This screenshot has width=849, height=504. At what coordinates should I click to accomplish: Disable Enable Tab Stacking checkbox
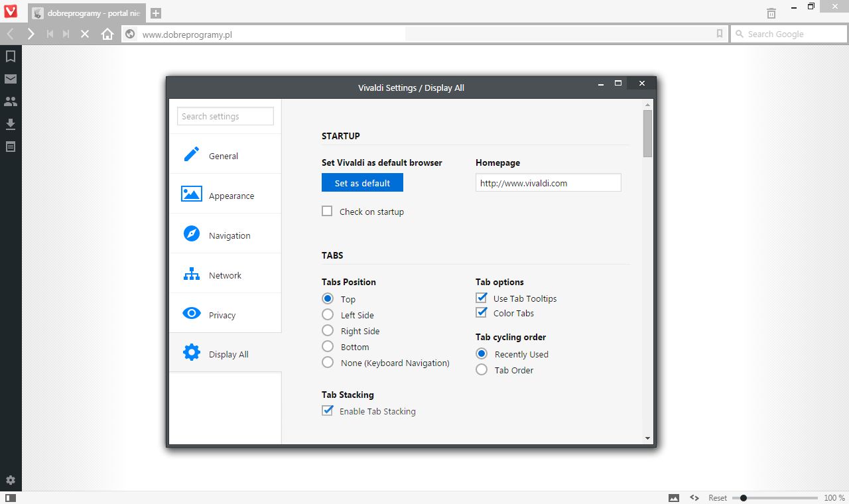click(327, 410)
